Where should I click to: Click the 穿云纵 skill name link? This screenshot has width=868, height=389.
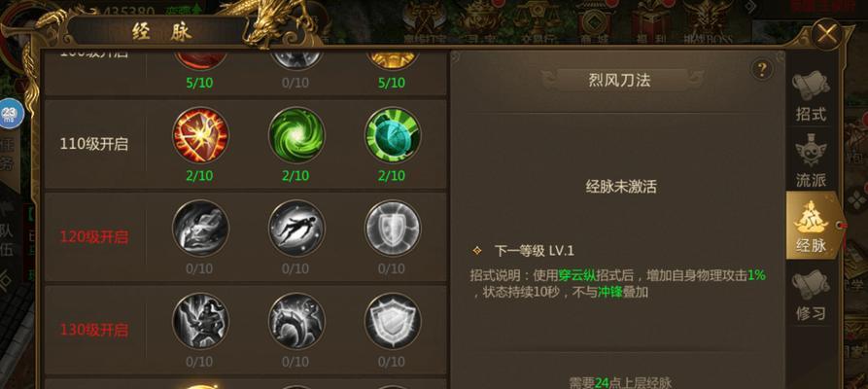pos(576,276)
